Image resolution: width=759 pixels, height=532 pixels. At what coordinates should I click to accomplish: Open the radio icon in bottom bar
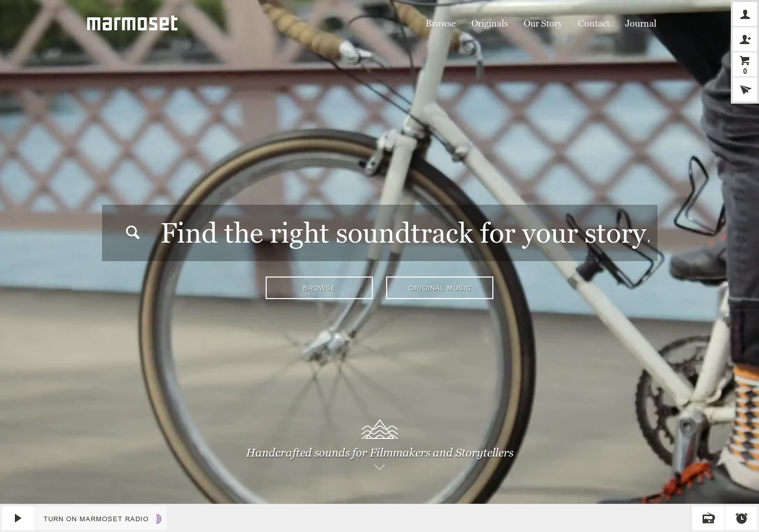coord(708,518)
